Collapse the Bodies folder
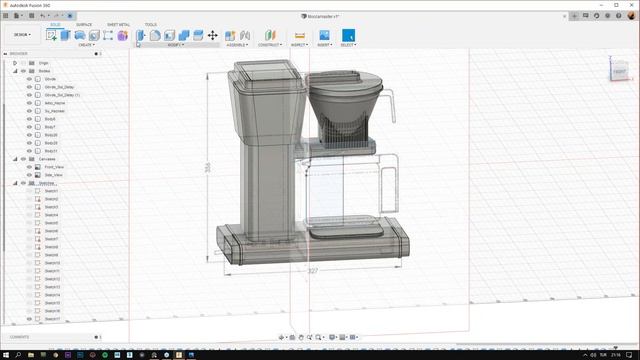640x360 pixels. point(15,71)
